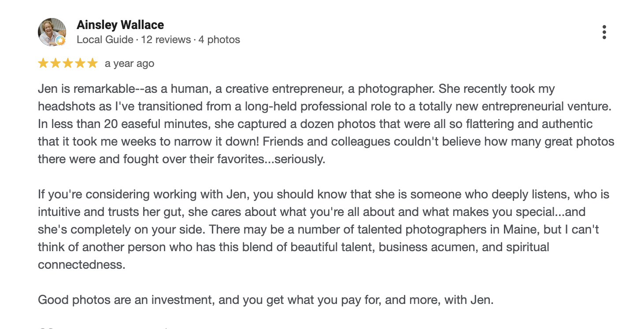Open the Ainsley Wallace reviewer name link
The height and width of the screenshot is (329, 644).
120,25
